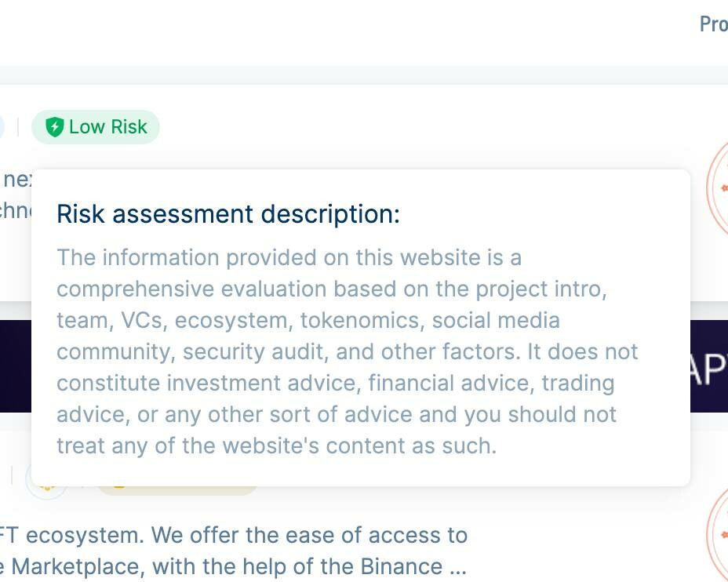Click the dark banner's 'AP' text on right
The width and height of the screenshot is (728, 582).
pos(709,369)
